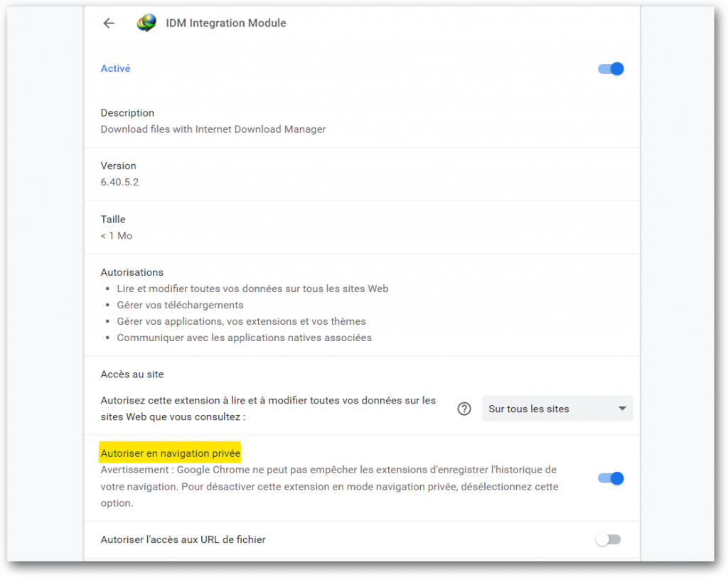Toggle off the Activé extension switch
This screenshot has height=577, width=728.
click(x=611, y=69)
